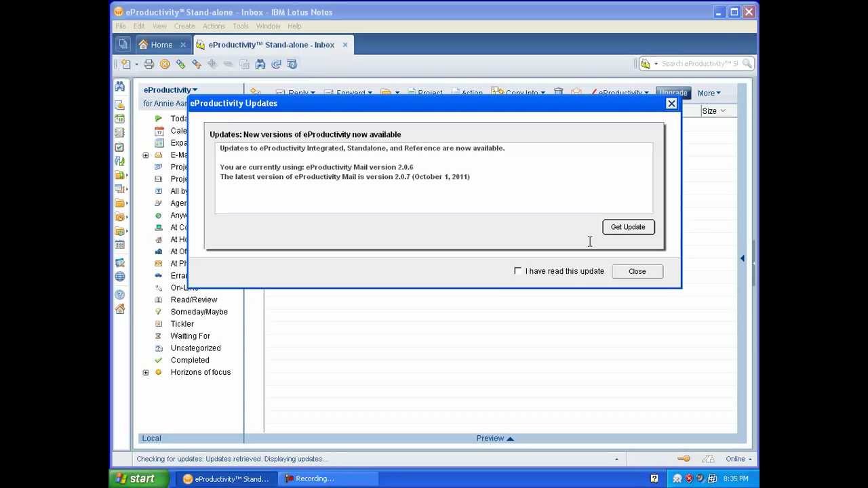The width and height of the screenshot is (868, 488).
Task: Click the Local label at navigator bottom
Action: point(152,439)
